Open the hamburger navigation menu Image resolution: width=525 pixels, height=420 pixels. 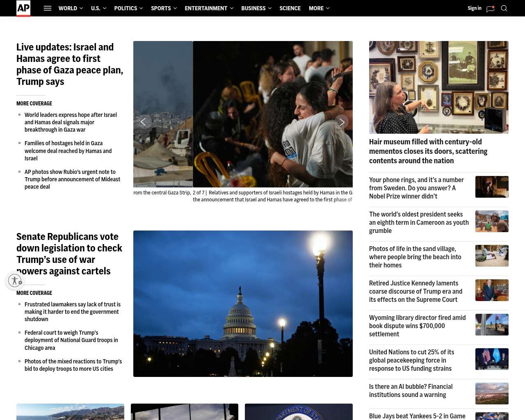(x=48, y=8)
